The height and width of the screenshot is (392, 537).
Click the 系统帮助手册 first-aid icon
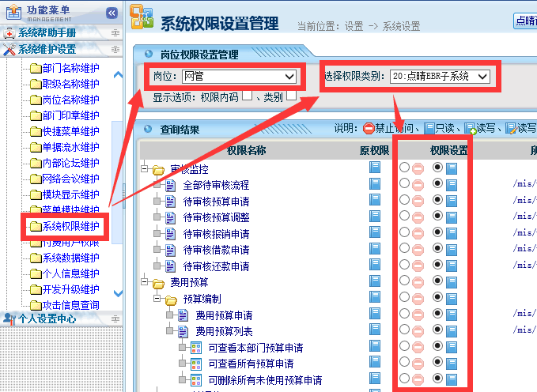click(9, 33)
